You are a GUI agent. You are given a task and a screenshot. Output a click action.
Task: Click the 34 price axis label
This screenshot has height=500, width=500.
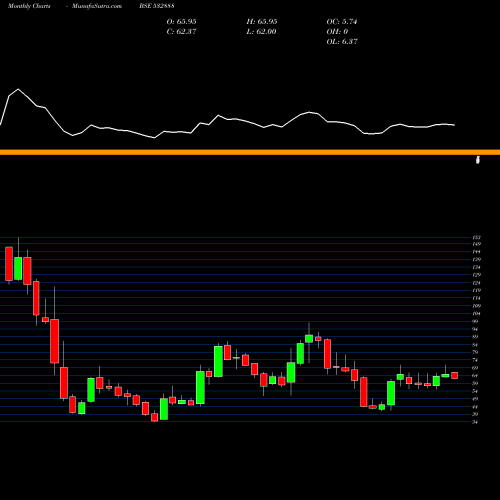[x=476, y=422]
